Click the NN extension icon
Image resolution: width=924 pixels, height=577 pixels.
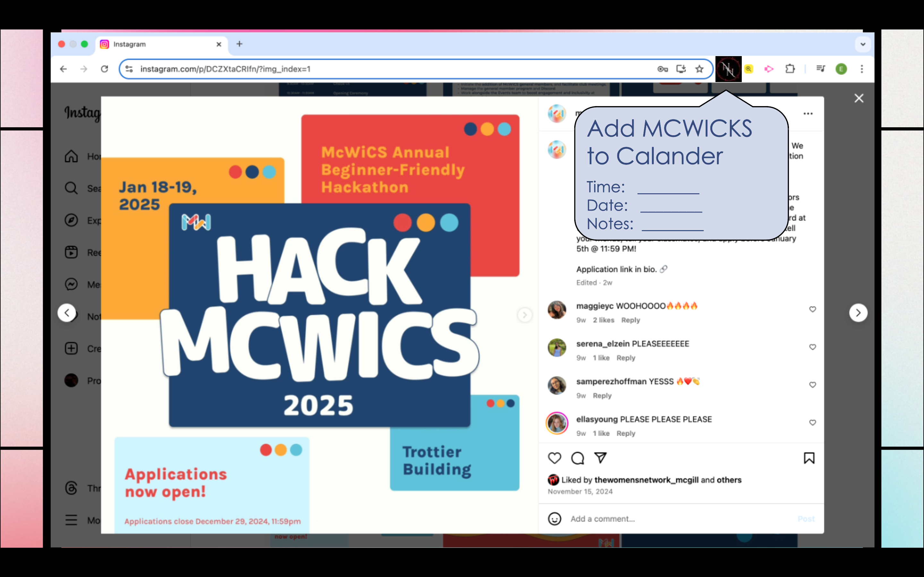click(728, 69)
